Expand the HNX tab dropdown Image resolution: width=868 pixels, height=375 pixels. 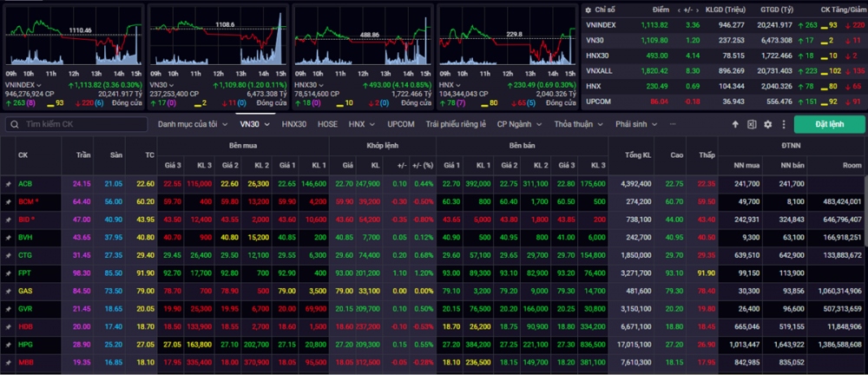point(372,125)
